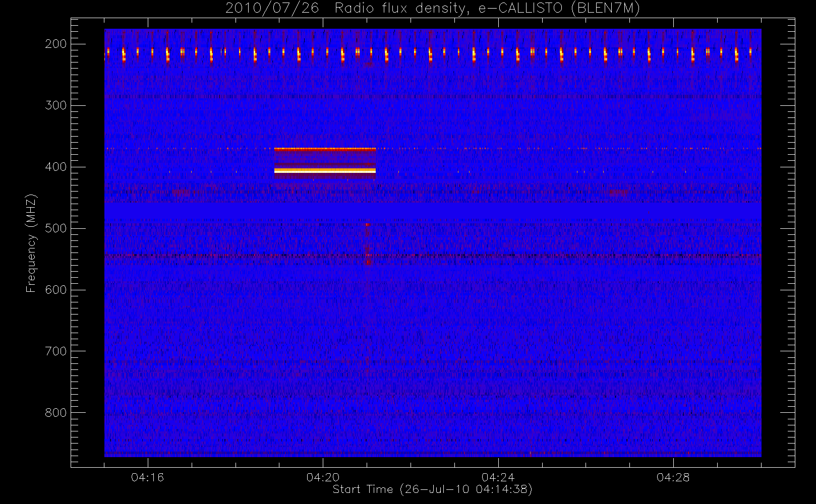Click the faint vertical red streak near 500 MHz
Viewport: 816px width, 504px height.
pyautogui.click(x=367, y=245)
